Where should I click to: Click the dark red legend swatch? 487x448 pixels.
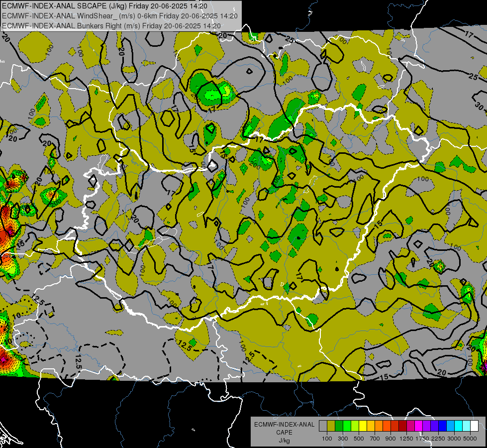(403, 426)
